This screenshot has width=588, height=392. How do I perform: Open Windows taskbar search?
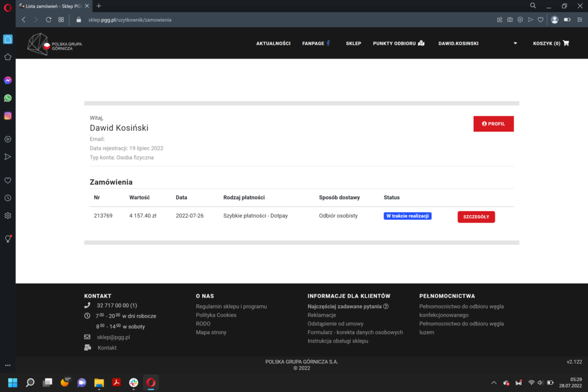tap(30, 382)
